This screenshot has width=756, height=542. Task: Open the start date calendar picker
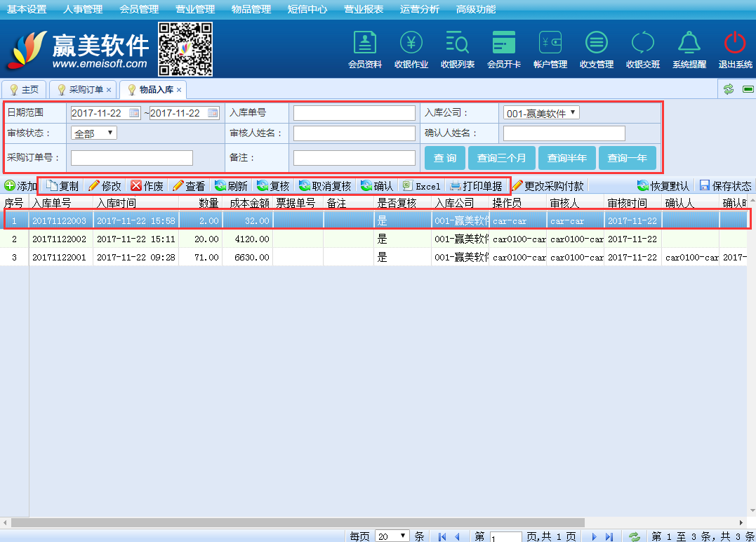134,113
